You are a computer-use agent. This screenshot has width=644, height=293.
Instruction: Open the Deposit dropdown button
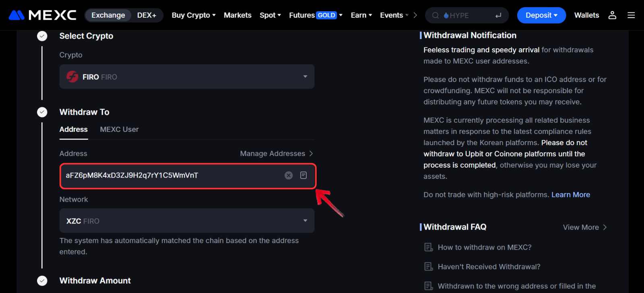pyautogui.click(x=541, y=15)
